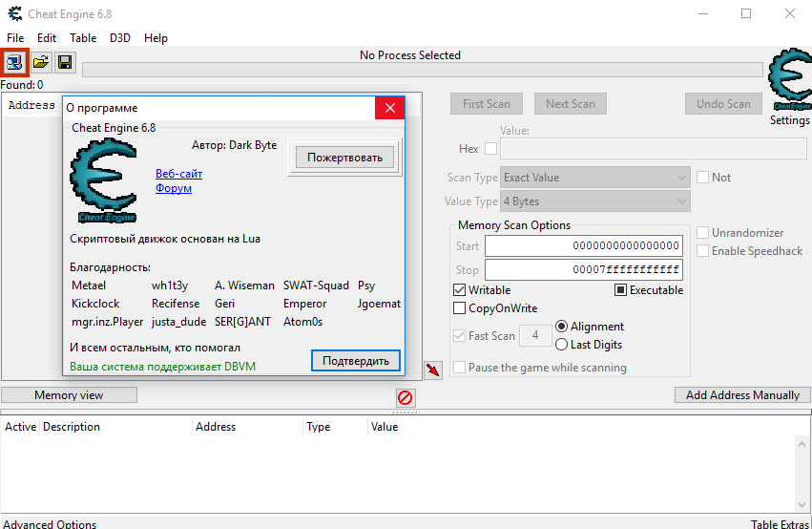812x529 pixels.
Task: Click the open process computer icon
Action: pos(15,63)
